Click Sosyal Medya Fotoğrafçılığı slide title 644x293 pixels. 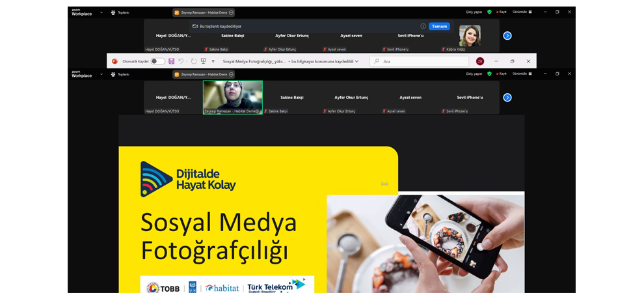tap(219, 237)
